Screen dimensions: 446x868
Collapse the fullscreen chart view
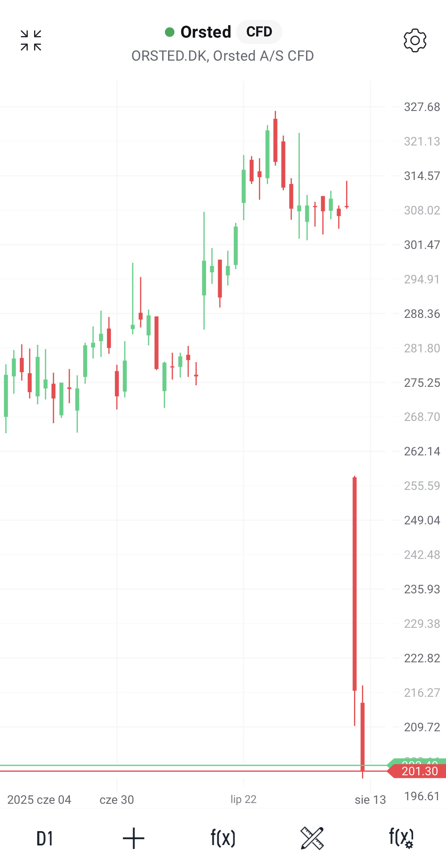tap(31, 40)
